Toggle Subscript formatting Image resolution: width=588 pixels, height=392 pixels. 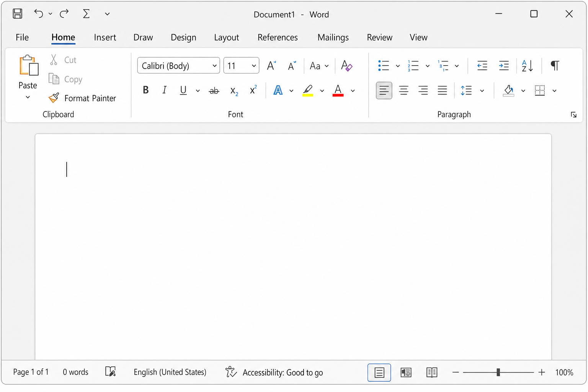(x=234, y=91)
